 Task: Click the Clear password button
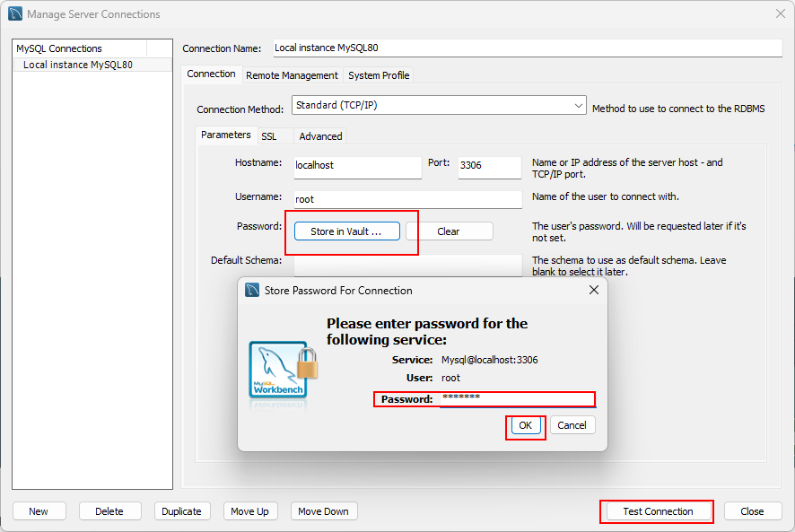point(449,231)
